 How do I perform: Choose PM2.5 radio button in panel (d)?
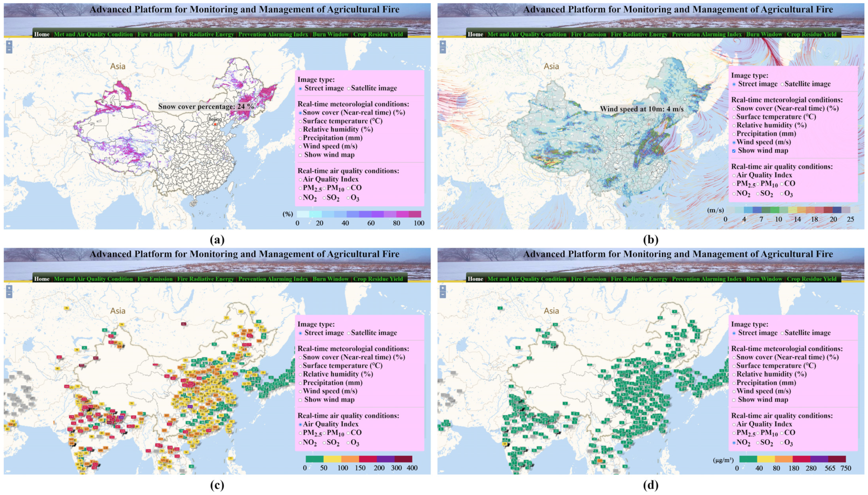pyautogui.click(x=734, y=433)
